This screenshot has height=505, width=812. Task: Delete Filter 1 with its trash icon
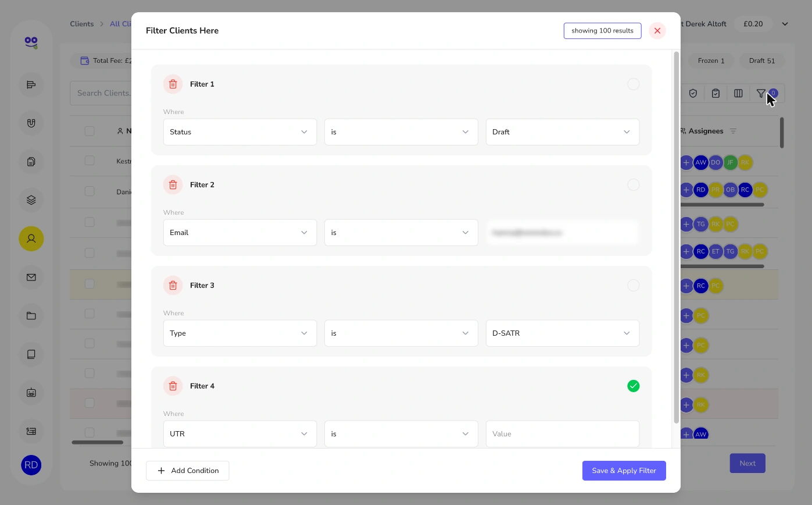coord(173,84)
